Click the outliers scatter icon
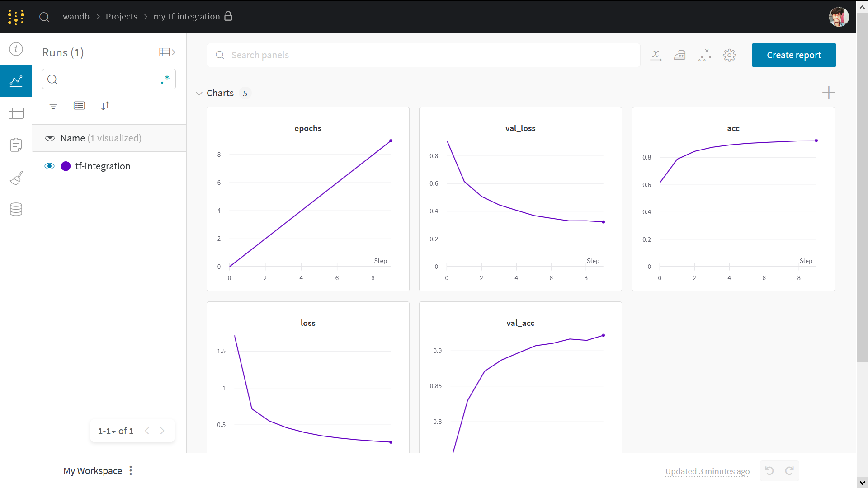This screenshot has width=868, height=488. [704, 55]
